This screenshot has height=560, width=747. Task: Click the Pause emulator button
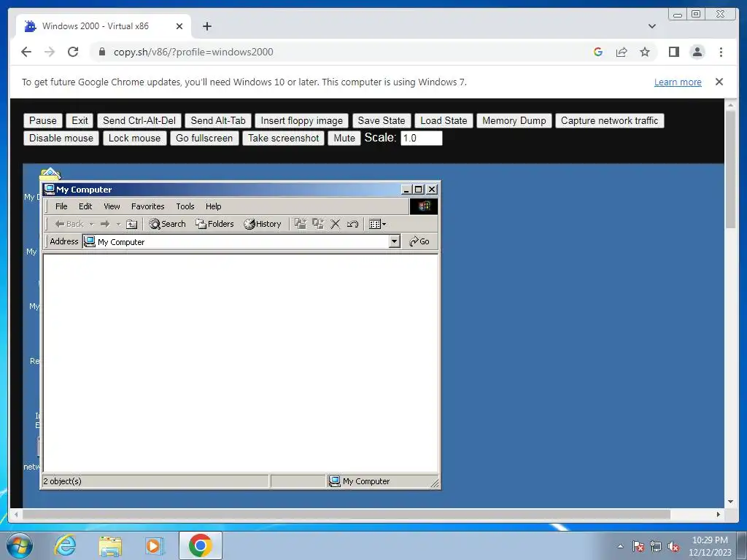pos(43,120)
